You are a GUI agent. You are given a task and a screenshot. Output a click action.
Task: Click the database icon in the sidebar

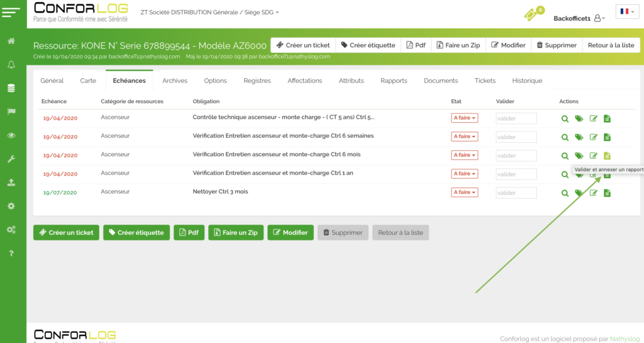11,88
